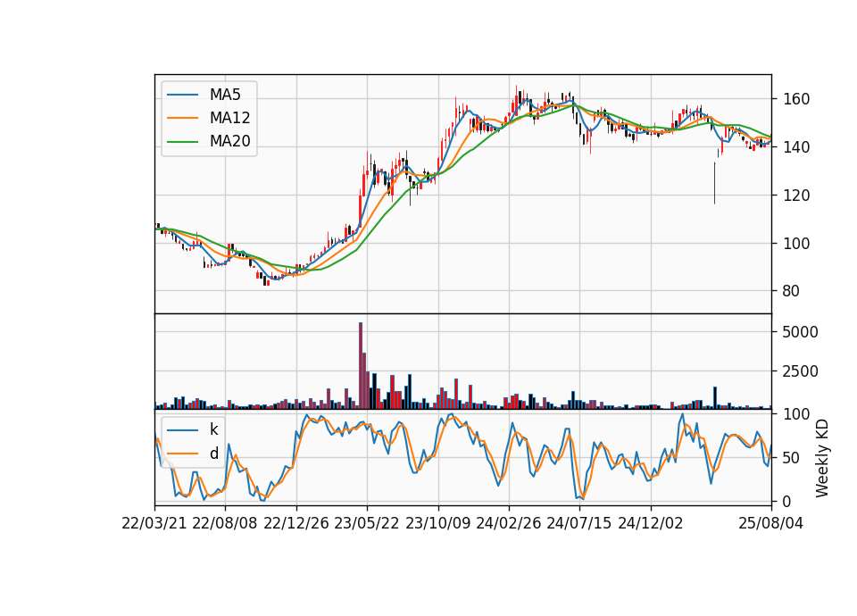This screenshot has width=857, height=616.
Task: Click the k legend label in KD panel
Action: pyautogui.click(x=213, y=429)
